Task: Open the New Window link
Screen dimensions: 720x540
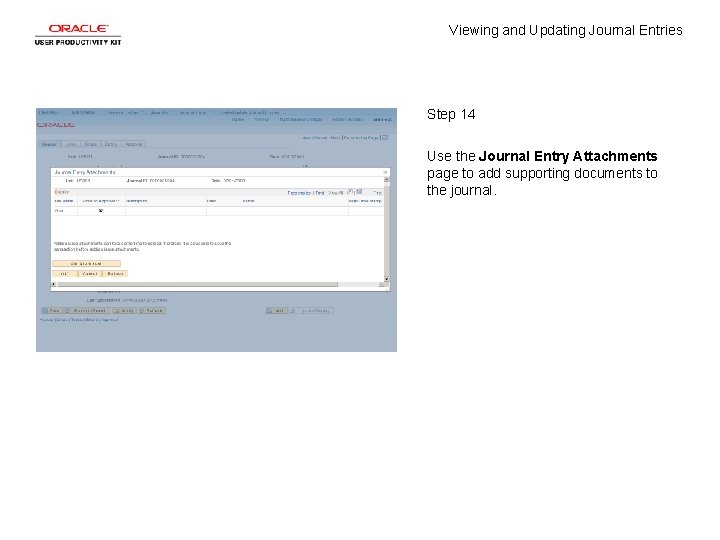Action: (x=314, y=138)
